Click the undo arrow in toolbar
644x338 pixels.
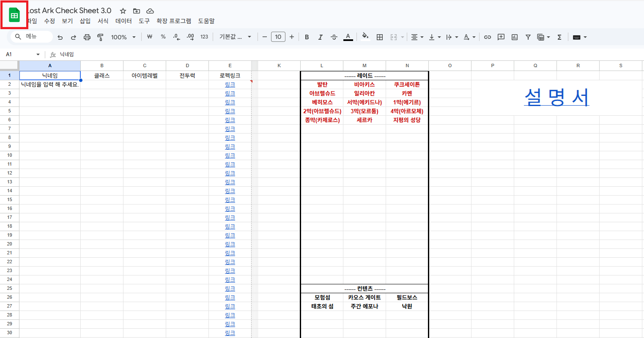pos(60,37)
